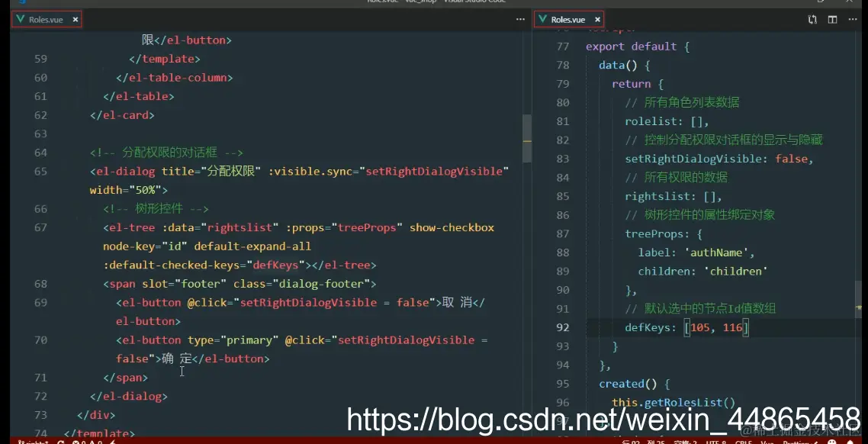Click the 确 定 button text
The height and width of the screenshot is (444, 868).
tap(177, 359)
